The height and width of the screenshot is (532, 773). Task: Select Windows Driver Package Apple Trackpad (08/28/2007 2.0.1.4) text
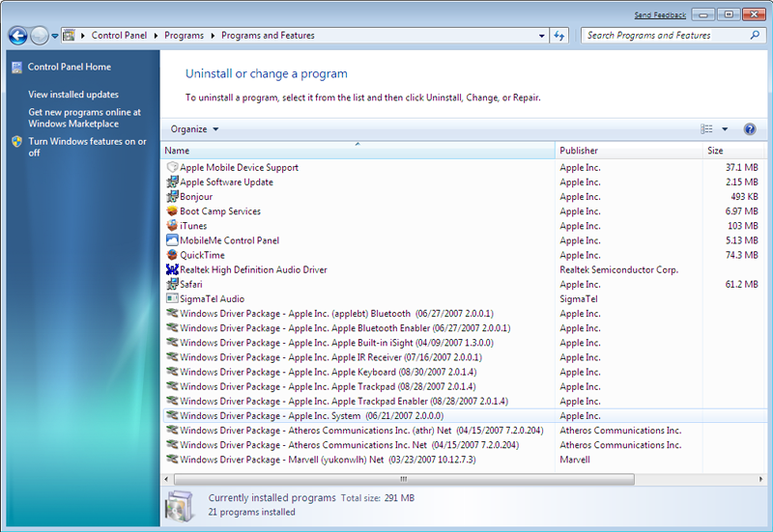pyautogui.click(x=328, y=386)
